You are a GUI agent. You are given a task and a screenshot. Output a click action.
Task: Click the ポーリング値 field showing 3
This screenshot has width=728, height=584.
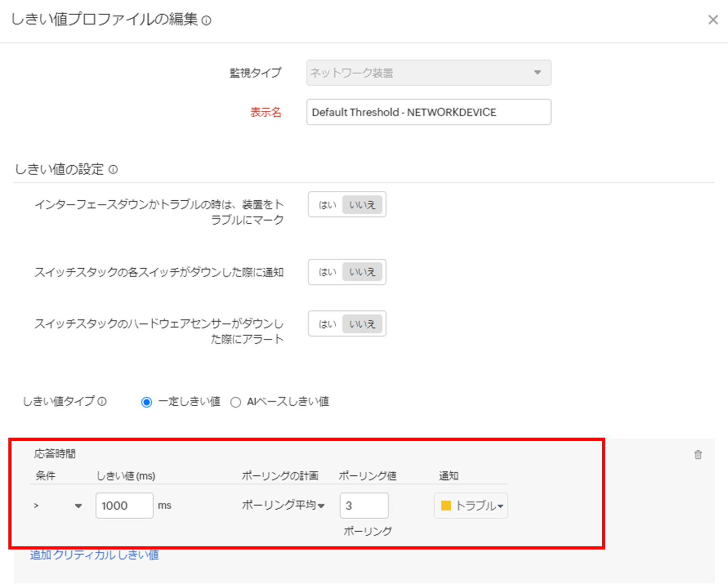coord(364,506)
